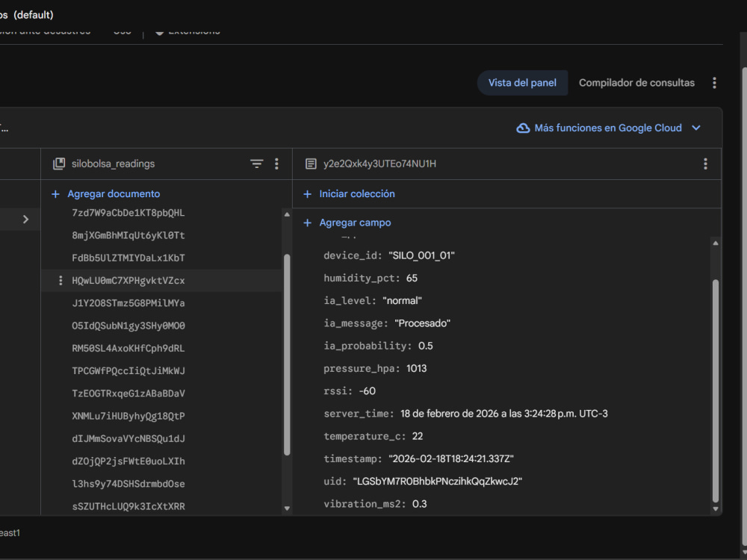Click the fields panel scrollbar thumb
This screenshot has height=560, width=747.
point(715,391)
